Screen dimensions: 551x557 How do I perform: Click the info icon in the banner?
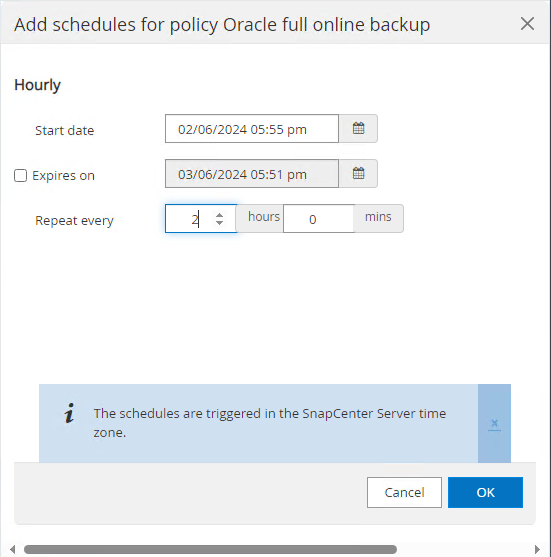click(69, 413)
